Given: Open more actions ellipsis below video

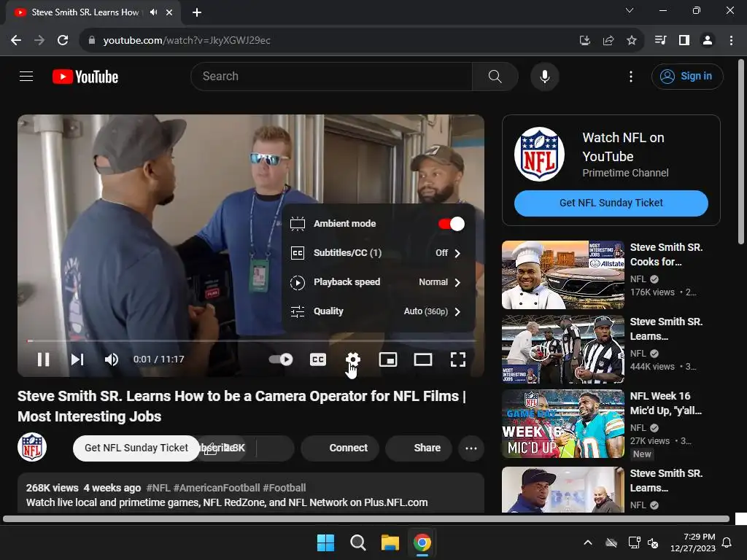Looking at the screenshot, I should point(471,448).
